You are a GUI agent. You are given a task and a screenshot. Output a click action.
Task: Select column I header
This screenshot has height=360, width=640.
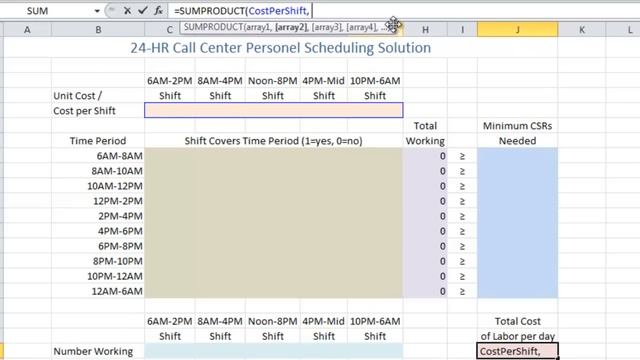point(462,30)
